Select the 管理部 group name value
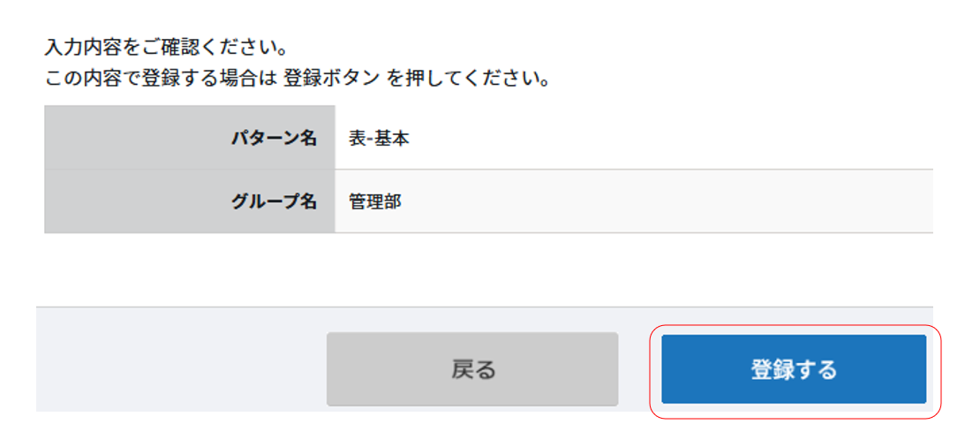This screenshot has width=980, height=447. tap(374, 202)
